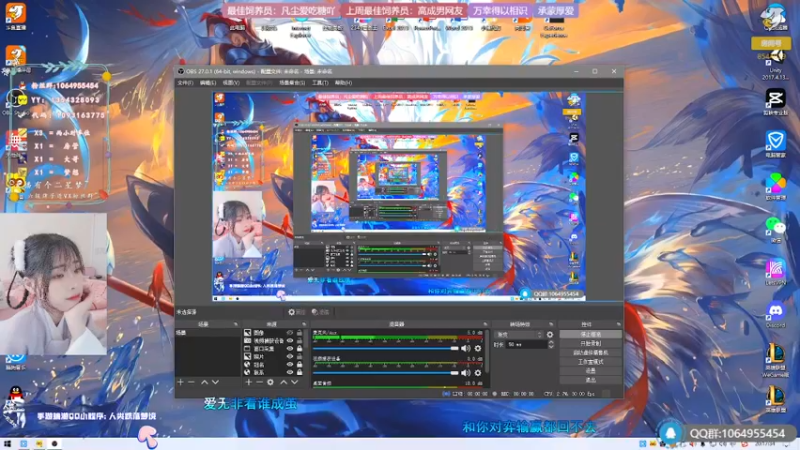Pop out the audio mixer dock icon
Viewport: 800px width, 450px height.
[x=485, y=324]
